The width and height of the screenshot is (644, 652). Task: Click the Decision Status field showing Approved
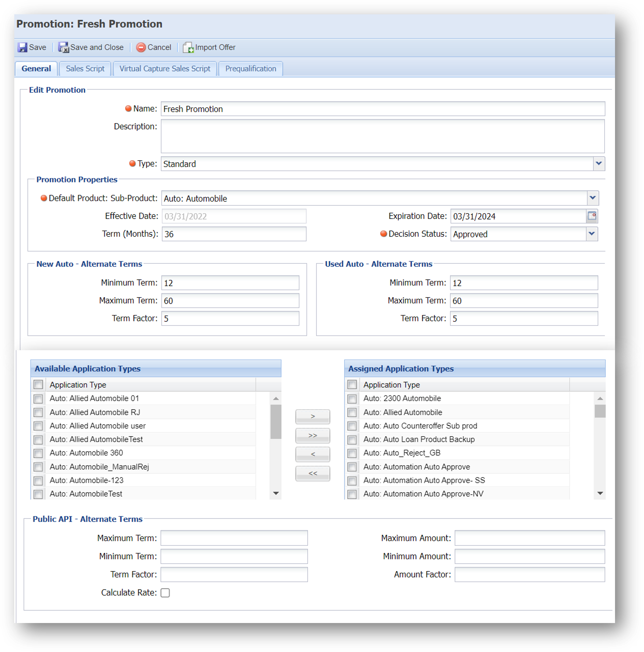(x=519, y=234)
